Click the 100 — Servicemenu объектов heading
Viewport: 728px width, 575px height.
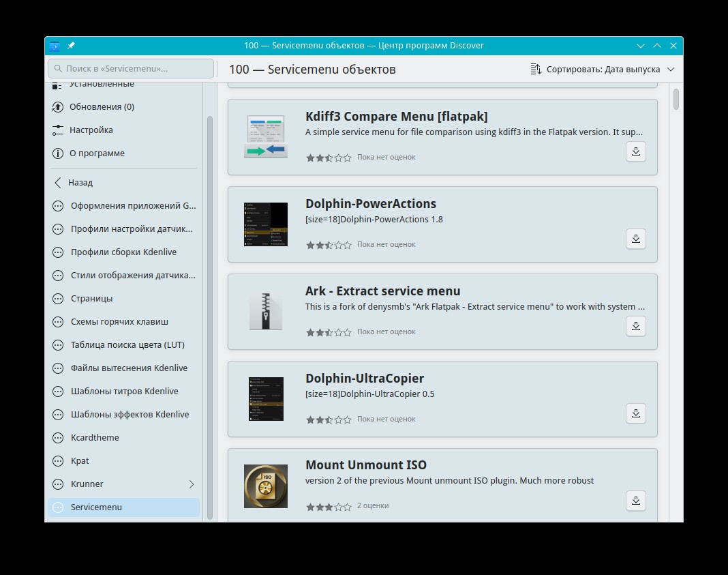[x=312, y=70]
